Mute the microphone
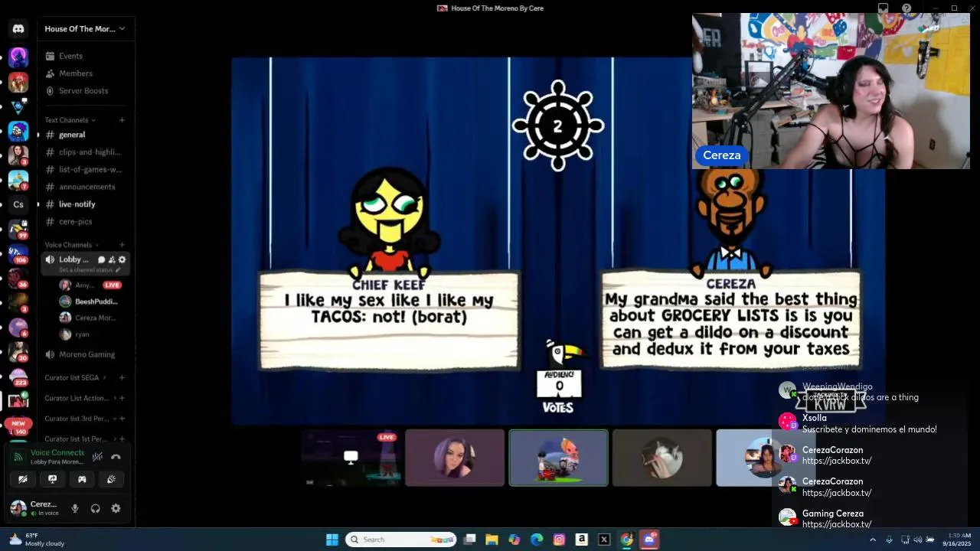This screenshot has height=551, width=980. pyautogui.click(x=75, y=508)
